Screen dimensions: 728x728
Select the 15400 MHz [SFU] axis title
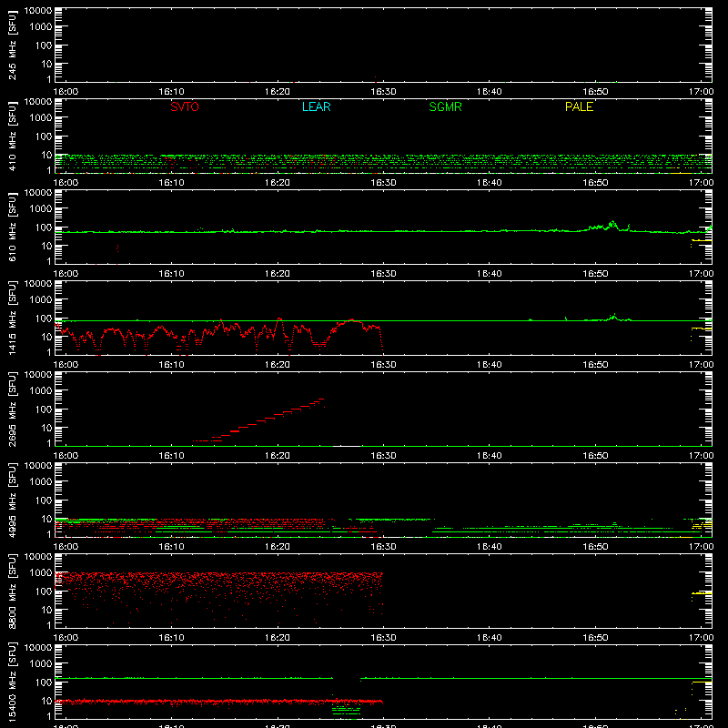[12, 682]
